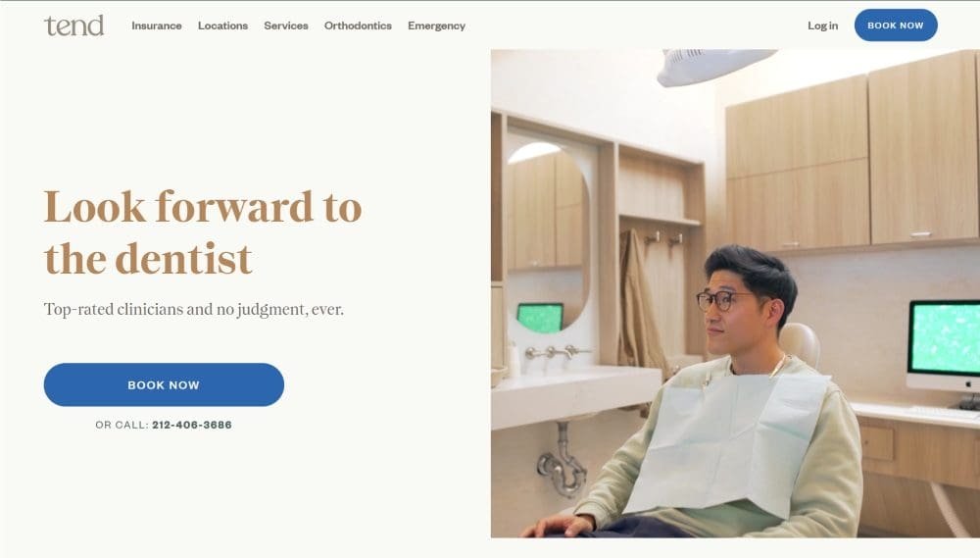The width and height of the screenshot is (980, 558).
Task: Click the sink faucet in the photo
Action: click(555, 353)
